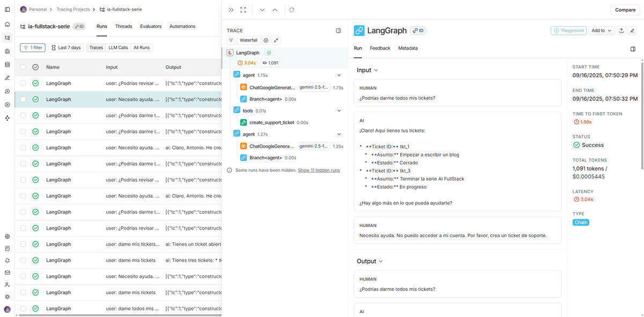644x317 pixels.
Task: Check the first LangGraph run row checkbox
Action: pyautogui.click(x=23, y=83)
